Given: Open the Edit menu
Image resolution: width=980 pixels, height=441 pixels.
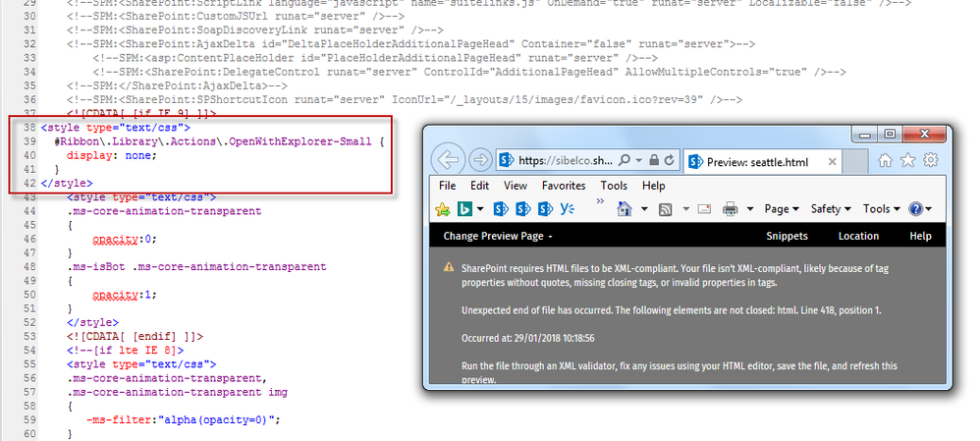Looking at the screenshot, I should pos(480,186).
